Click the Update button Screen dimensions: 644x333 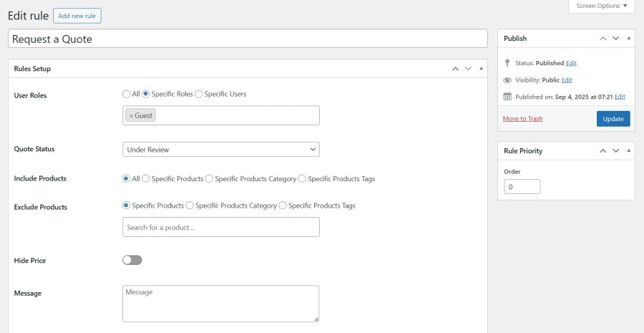pos(613,119)
